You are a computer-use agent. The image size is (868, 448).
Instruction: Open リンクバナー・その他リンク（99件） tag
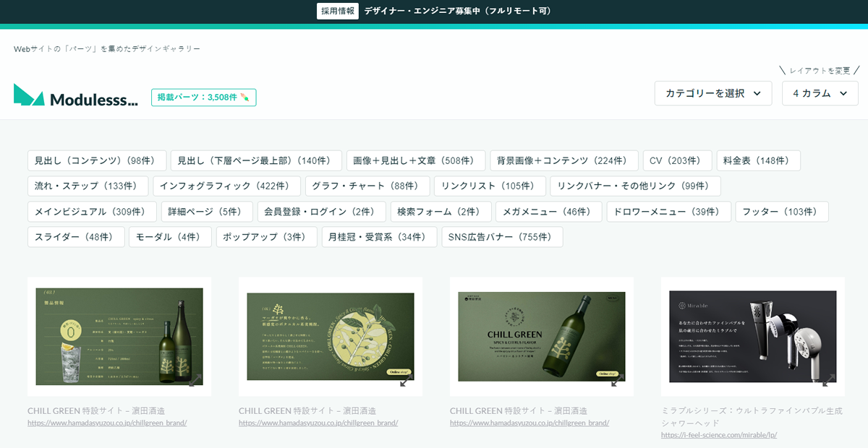(x=636, y=186)
